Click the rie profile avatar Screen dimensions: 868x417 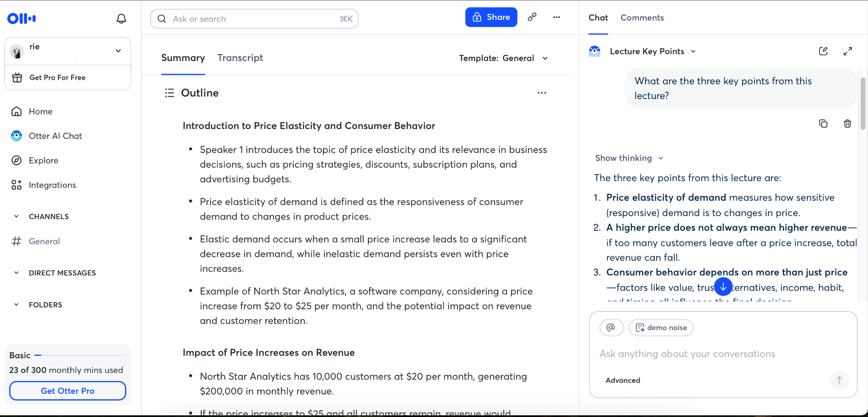[x=17, y=51]
